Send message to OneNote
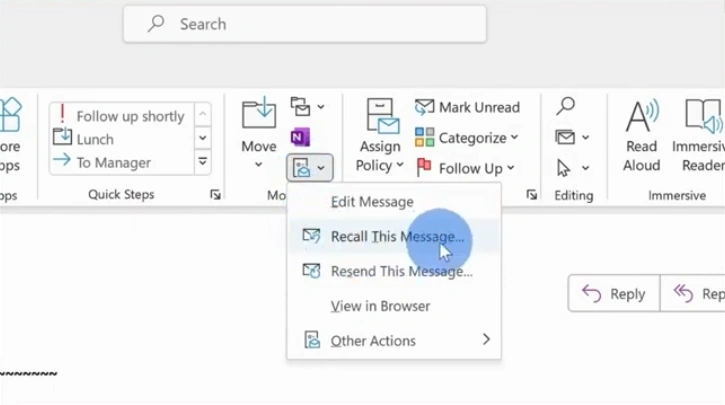725x405 pixels. click(x=300, y=137)
